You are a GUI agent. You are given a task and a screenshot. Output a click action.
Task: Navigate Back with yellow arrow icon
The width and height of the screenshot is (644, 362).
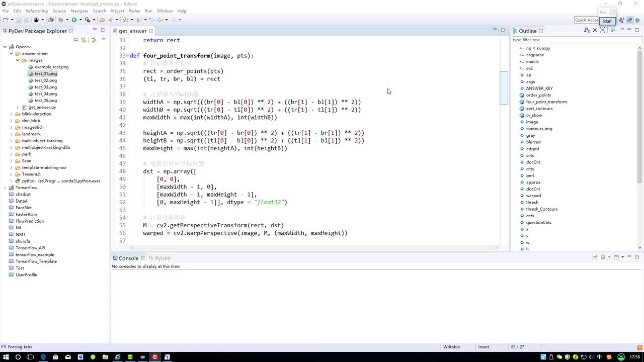(160, 20)
